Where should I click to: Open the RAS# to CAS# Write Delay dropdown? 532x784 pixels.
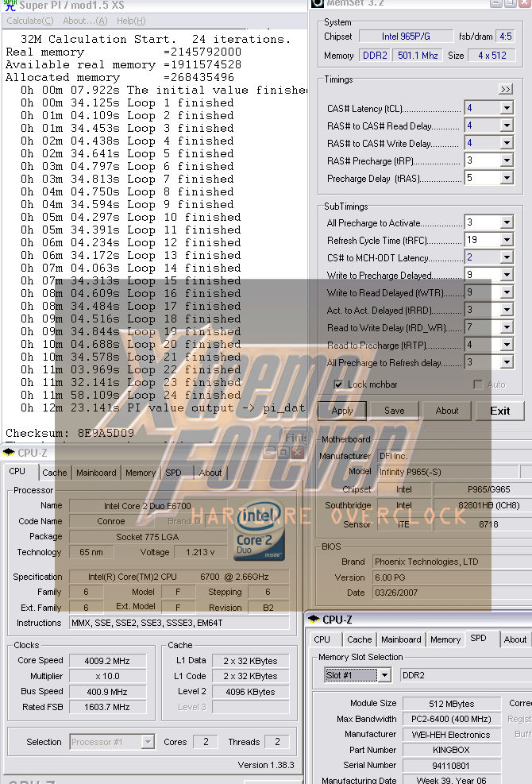click(x=507, y=143)
